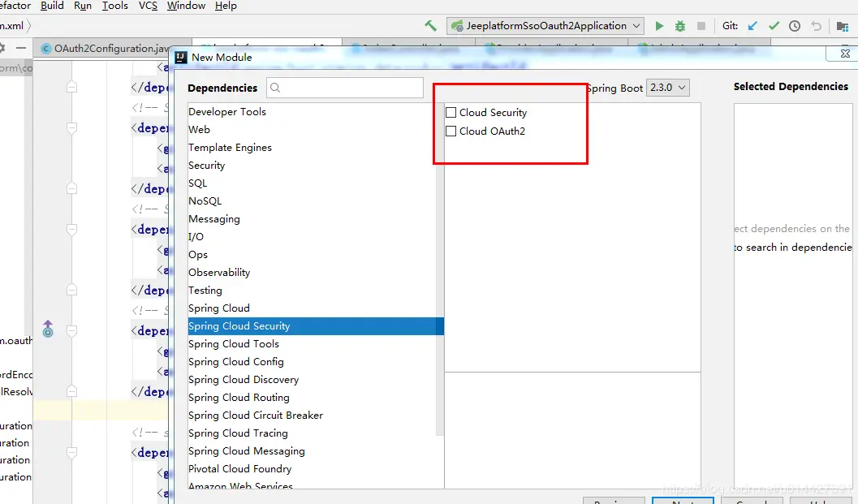Click the Git rollback undo arrow icon
858x504 pixels.
(816, 26)
